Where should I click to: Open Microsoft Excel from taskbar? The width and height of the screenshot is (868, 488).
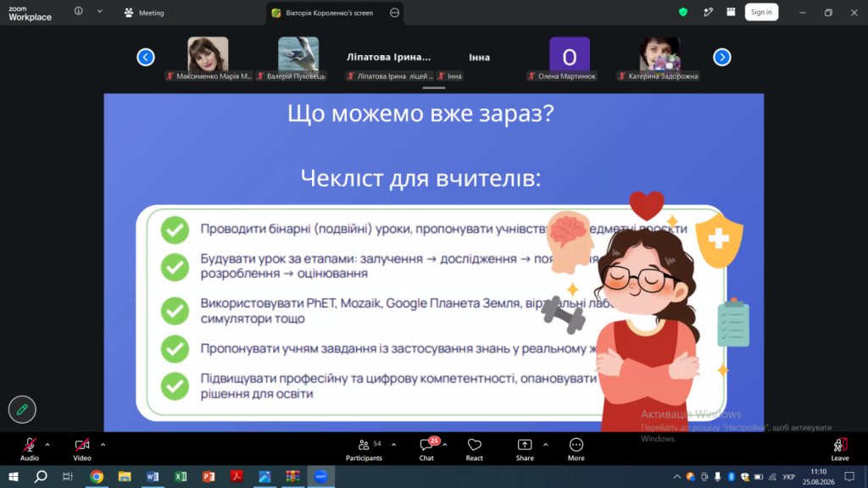181,476
